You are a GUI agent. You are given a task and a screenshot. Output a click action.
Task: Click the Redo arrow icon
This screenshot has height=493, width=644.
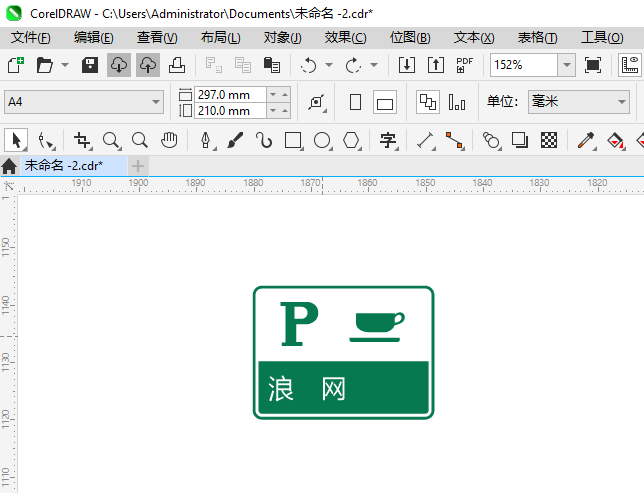point(353,65)
